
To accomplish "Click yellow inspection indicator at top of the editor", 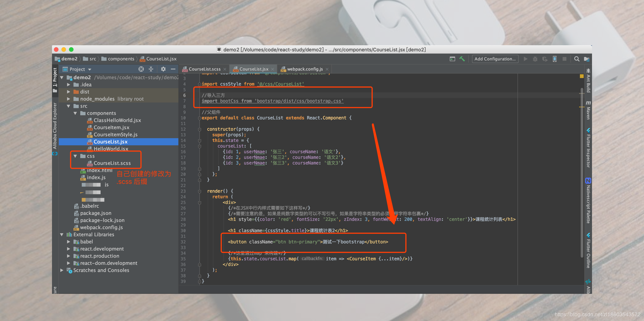I will tap(582, 76).
